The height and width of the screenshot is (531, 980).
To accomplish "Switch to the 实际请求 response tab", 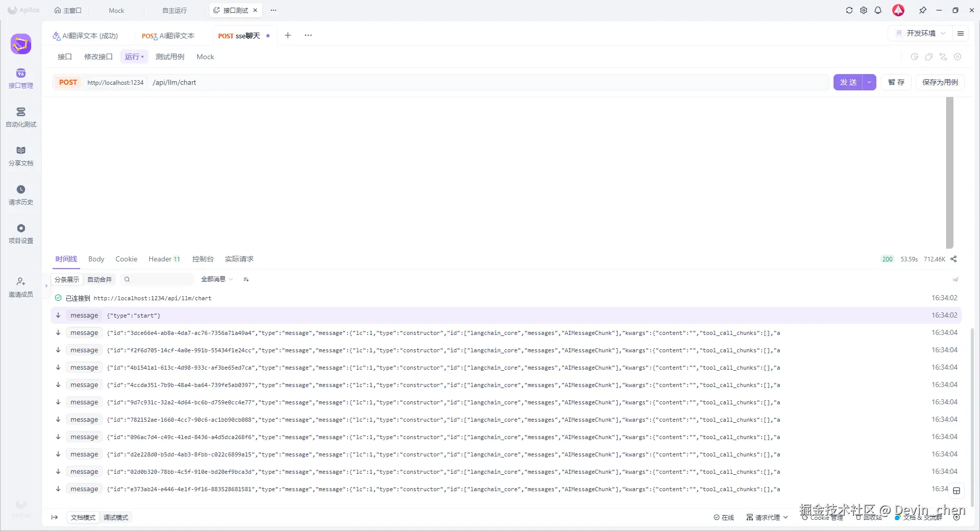I will (x=239, y=259).
